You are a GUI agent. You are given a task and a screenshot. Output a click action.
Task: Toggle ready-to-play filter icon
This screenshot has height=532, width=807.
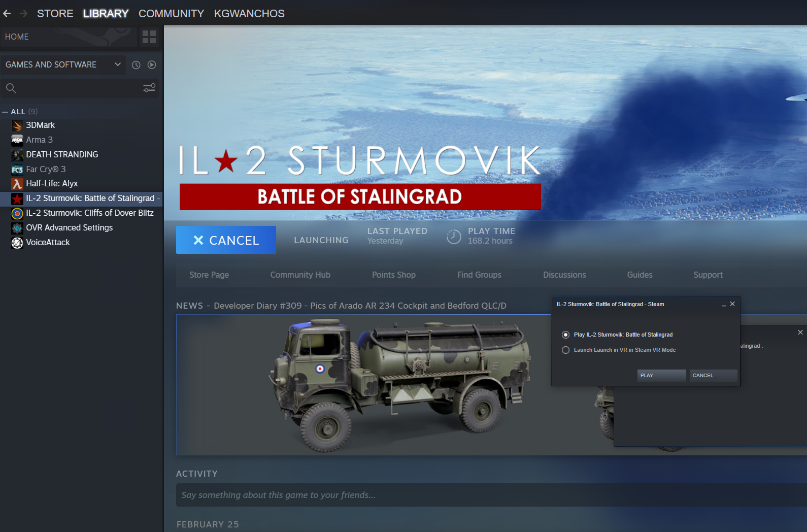[152, 65]
